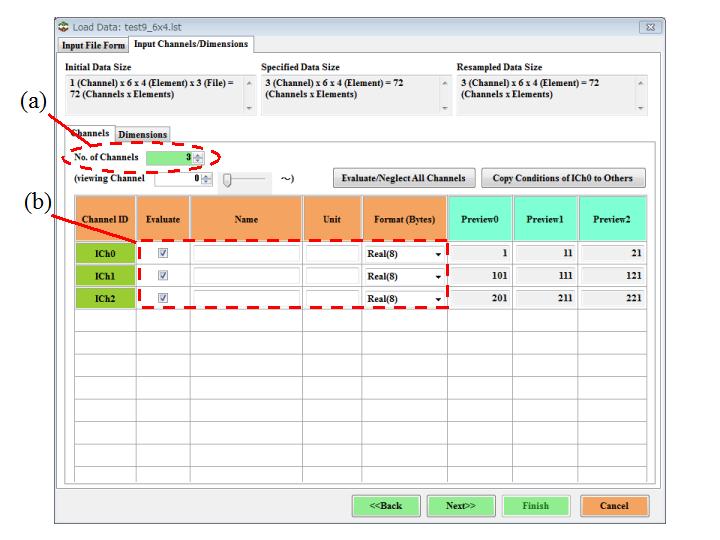Screen dimensions: 720x540
Task: Open the Dimensions tab
Action: pos(143,134)
